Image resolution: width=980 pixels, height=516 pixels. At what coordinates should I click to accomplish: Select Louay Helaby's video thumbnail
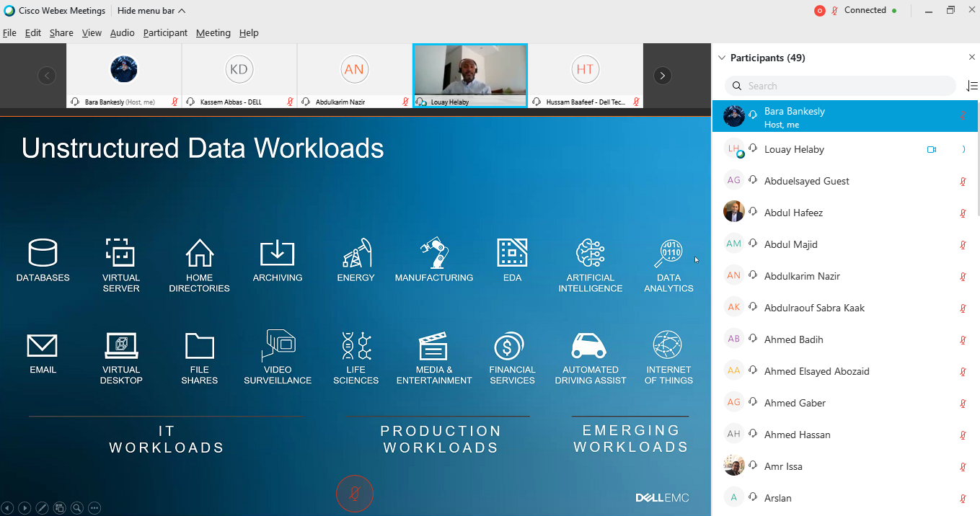pyautogui.click(x=470, y=76)
